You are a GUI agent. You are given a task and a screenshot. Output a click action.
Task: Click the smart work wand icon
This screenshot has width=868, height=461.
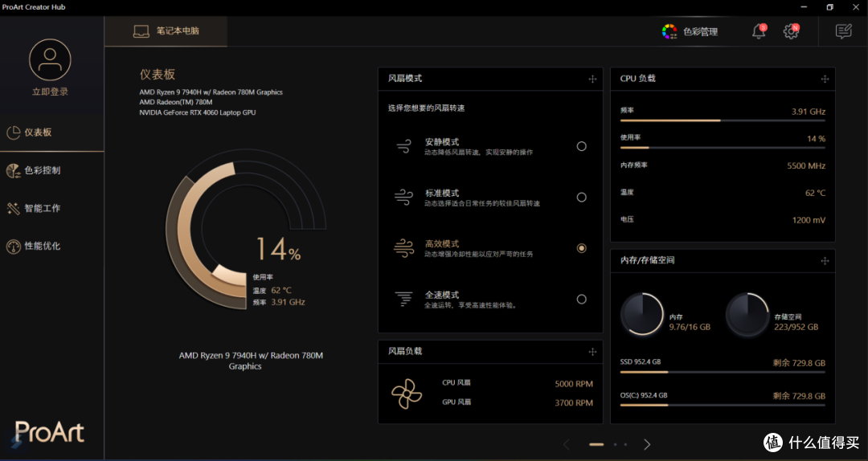point(14,209)
